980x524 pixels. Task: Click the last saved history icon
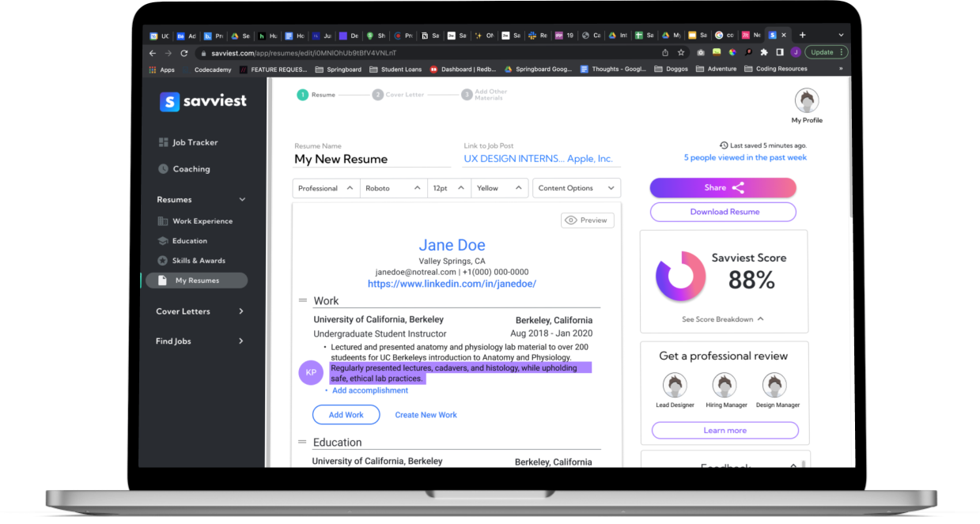(x=724, y=145)
